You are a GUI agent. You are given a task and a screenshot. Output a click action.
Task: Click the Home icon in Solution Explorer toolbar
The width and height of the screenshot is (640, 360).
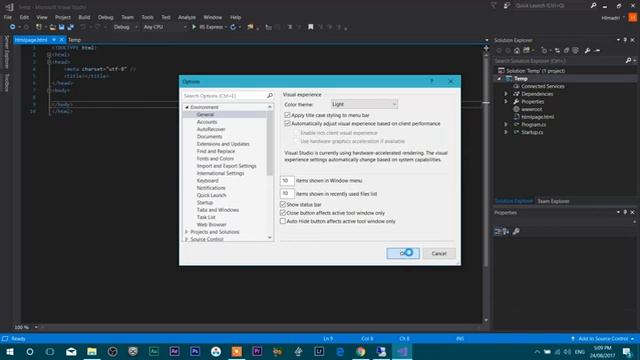517,51
